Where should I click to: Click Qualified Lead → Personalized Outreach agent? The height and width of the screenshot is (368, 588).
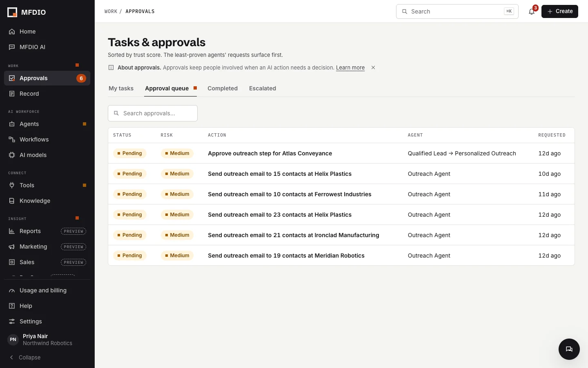point(462,153)
